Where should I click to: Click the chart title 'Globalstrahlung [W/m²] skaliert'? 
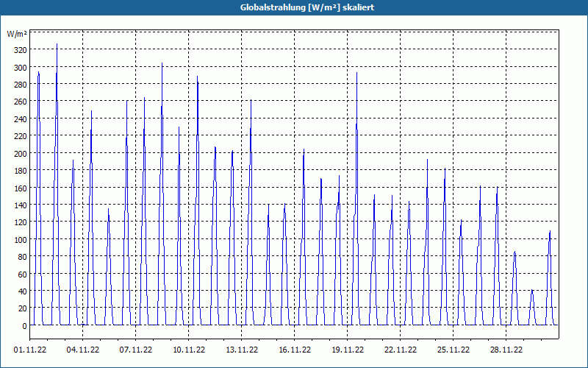[x=307, y=7]
